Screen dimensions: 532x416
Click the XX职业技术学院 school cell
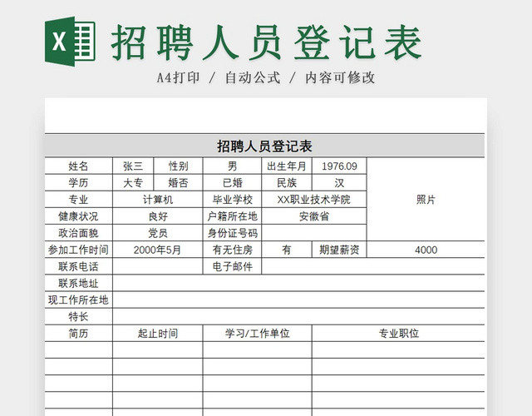(x=314, y=200)
